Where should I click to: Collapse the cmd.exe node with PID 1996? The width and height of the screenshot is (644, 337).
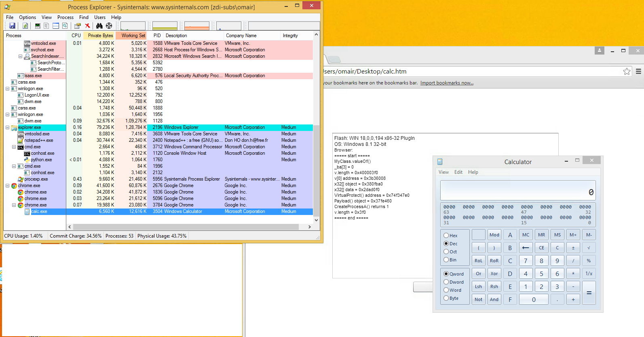click(14, 166)
